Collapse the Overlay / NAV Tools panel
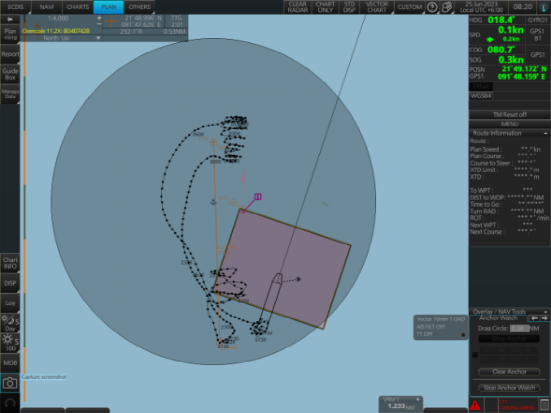Screen dimensions: 551x413 (545, 312)
